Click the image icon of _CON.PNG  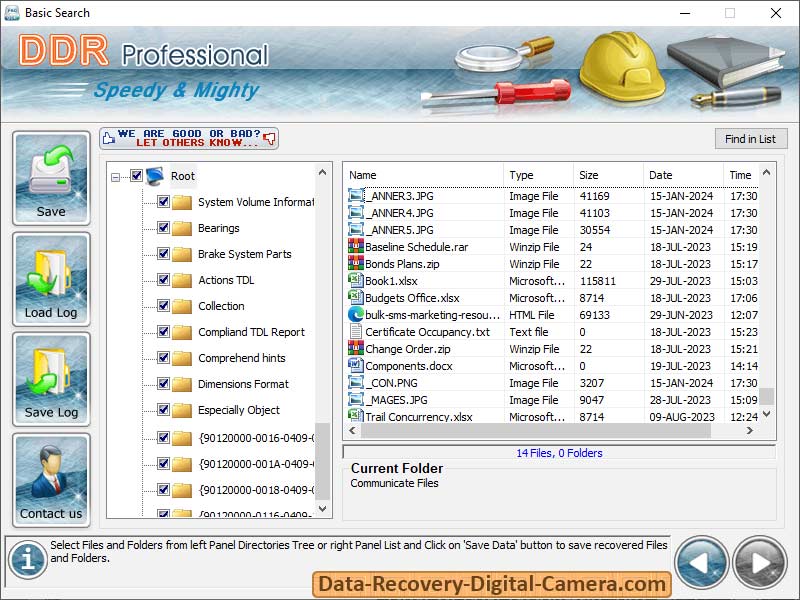(x=356, y=383)
